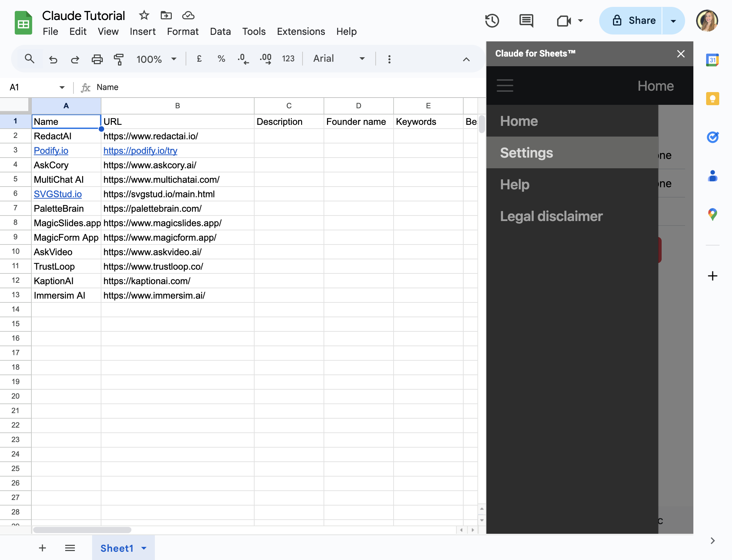The height and width of the screenshot is (560, 732).
Task: Click the move to folder icon
Action: [166, 15]
